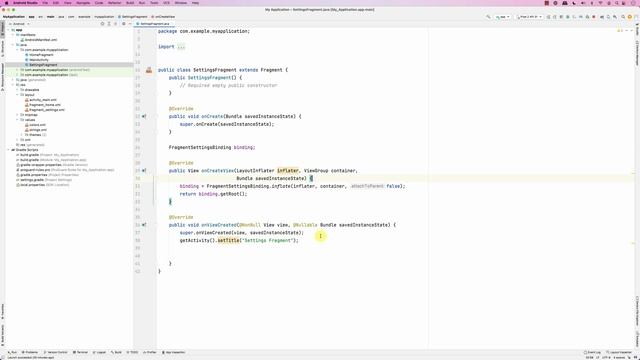Open the Pixel device selector dropdown

click(529, 17)
